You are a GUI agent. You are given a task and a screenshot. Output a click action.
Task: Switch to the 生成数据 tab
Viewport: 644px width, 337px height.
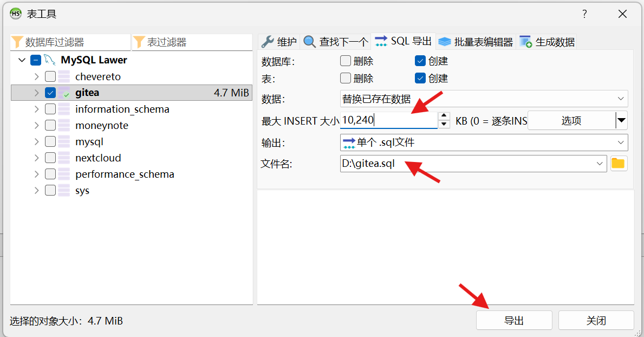pos(548,42)
